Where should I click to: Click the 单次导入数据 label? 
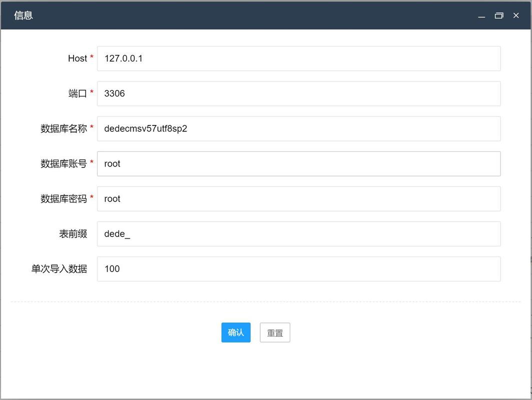point(59,269)
